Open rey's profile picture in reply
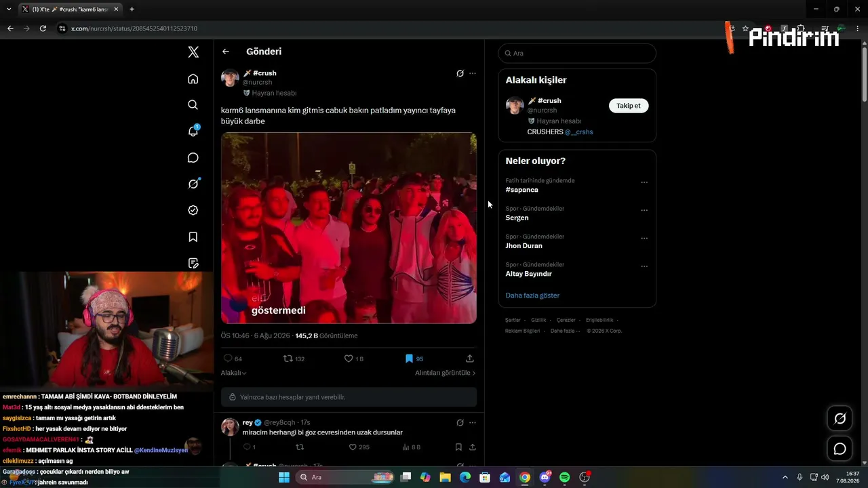868x488 pixels. click(x=230, y=427)
